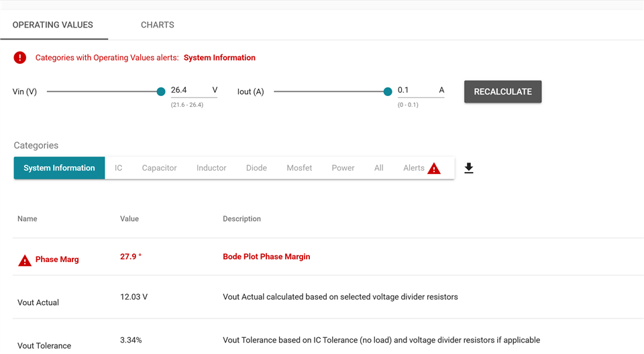Show the Inductor category values
The image size is (644, 354).
(x=211, y=168)
